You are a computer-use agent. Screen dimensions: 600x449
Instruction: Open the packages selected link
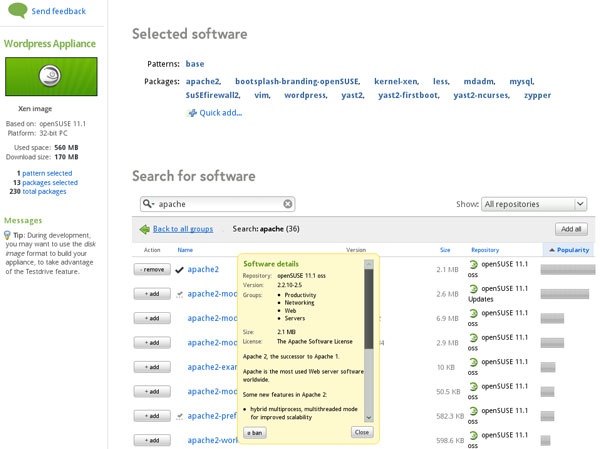(x=50, y=183)
